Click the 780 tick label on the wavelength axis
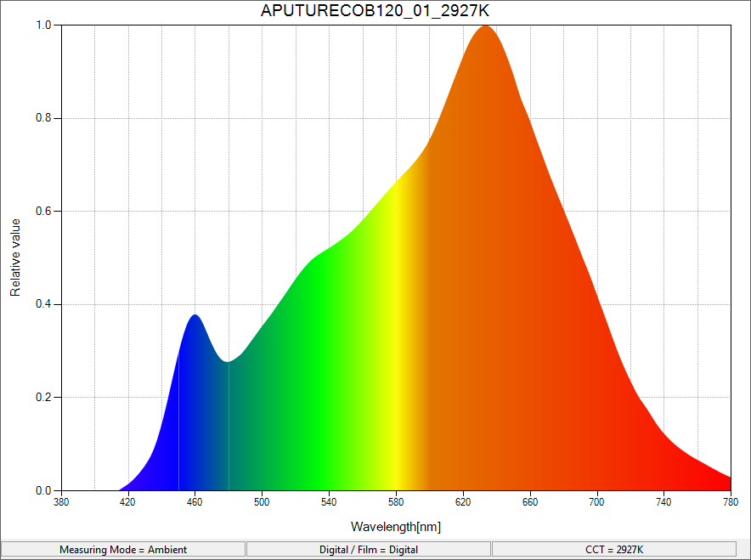This screenshot has width=751, height=560. click(731, 502)
